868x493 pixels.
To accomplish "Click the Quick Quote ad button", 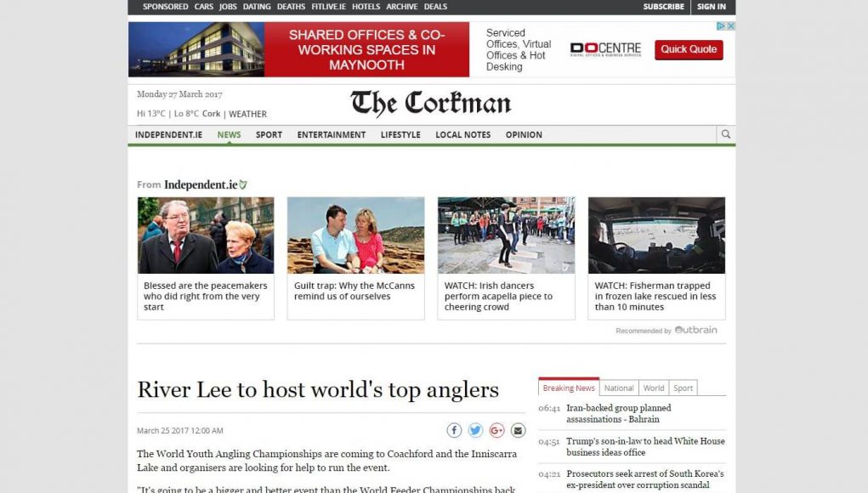I will [x=689, y=49].
